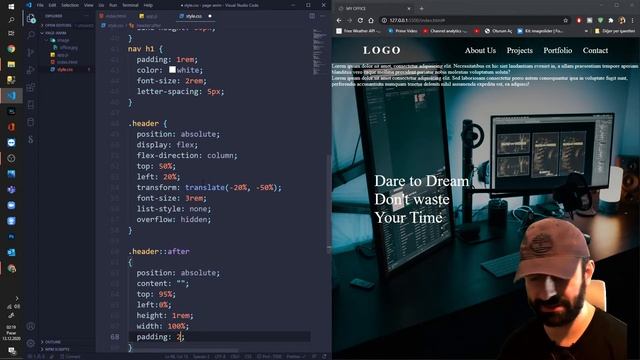Viewport: 640px width, 360px height.
Task: Close the MY OFFICE Chrome tab
Action: 409,8
